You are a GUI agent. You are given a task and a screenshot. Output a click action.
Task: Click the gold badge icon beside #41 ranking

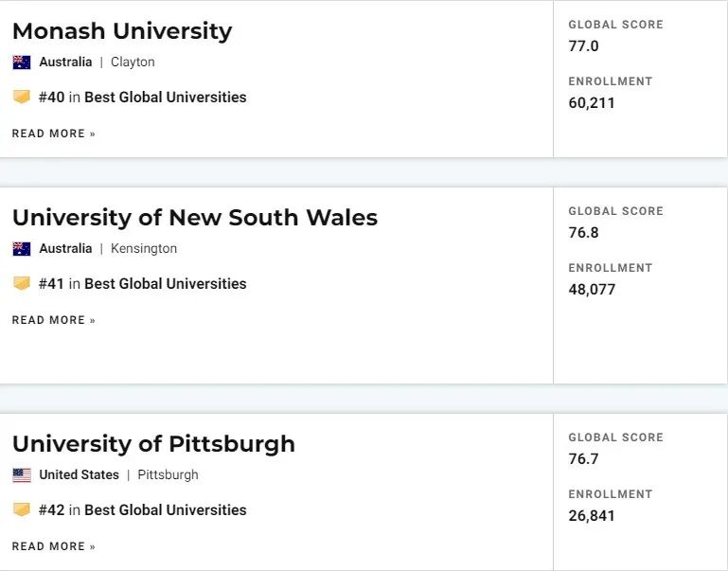pos(22,283)
